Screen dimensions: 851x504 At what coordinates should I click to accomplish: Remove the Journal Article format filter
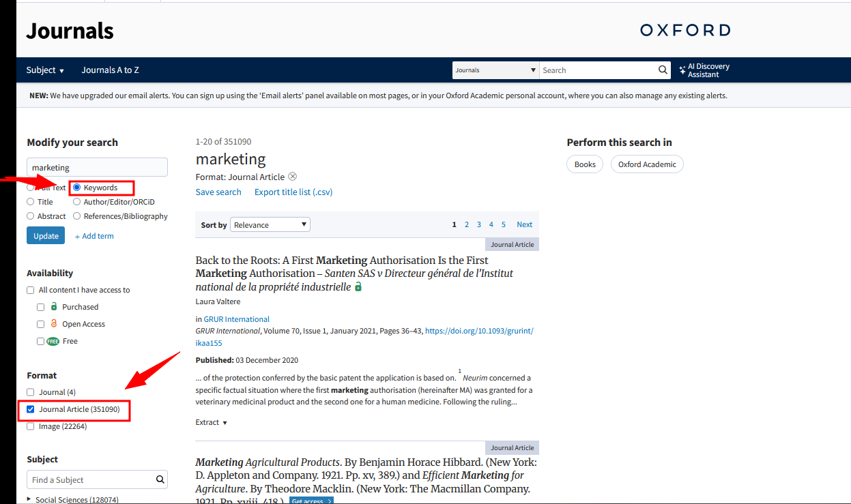292,177
